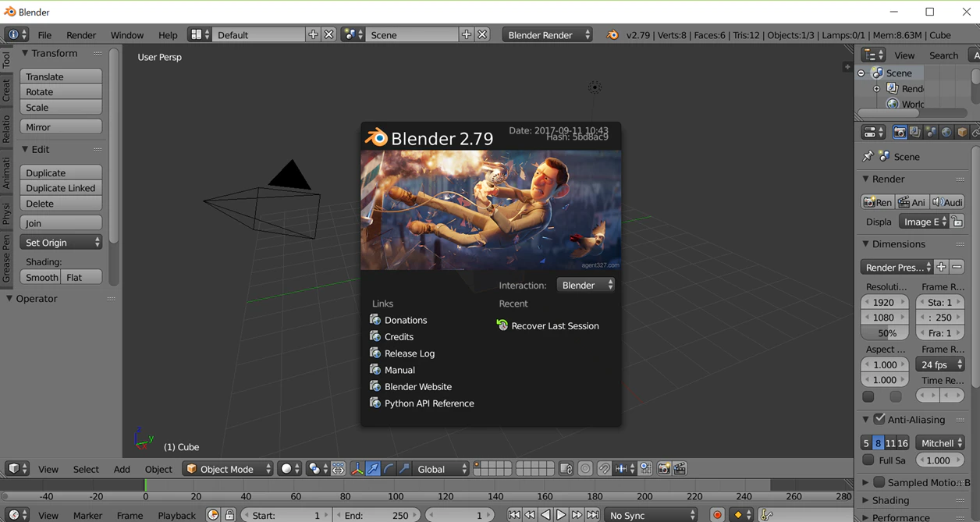The height and width of the screenshot is (522, 980).
Task: Click the Duplicate Linked button
Action: pyautogui.click(x=62, y=188)
